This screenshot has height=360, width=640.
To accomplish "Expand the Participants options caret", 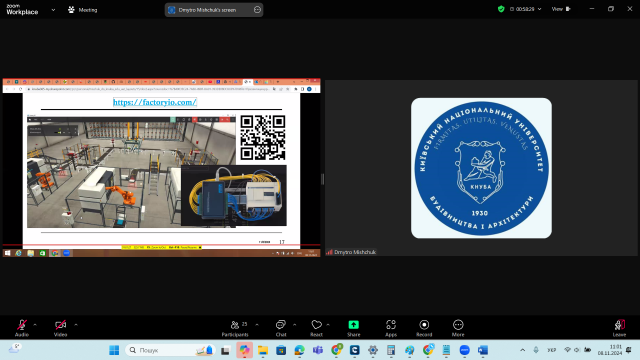I will click(257, 325).
